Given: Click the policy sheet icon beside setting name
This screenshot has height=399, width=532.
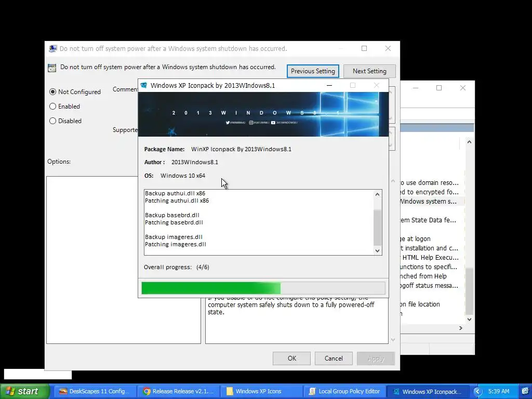Looking at the screenshot, I should click(52, 68).
